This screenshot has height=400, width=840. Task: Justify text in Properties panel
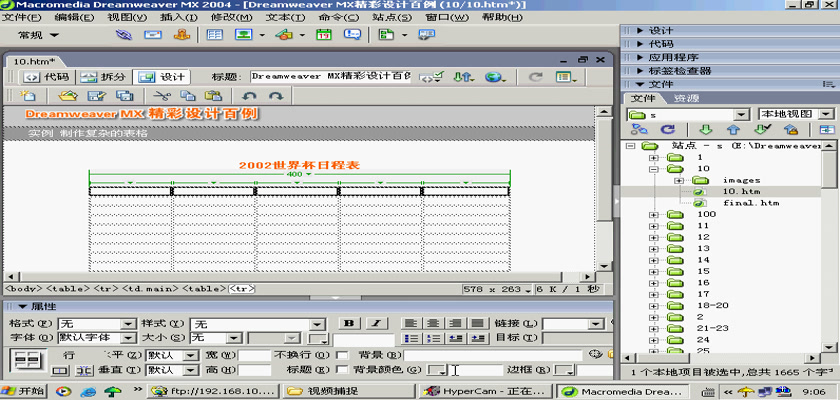pyautogui.click(x=478, y=323)
